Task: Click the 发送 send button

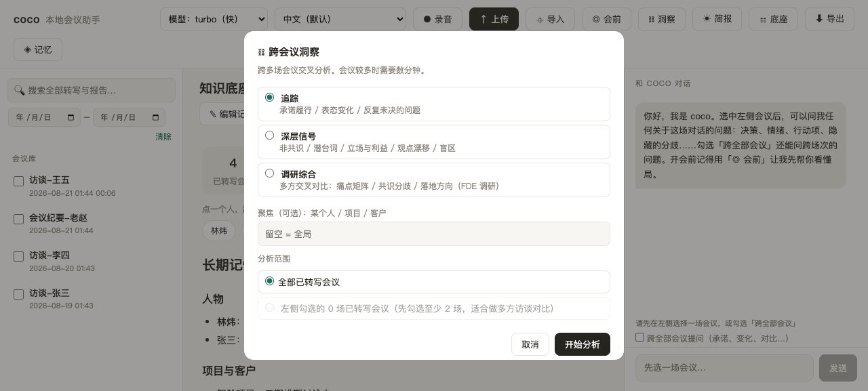Action: [x=838, y=368]
